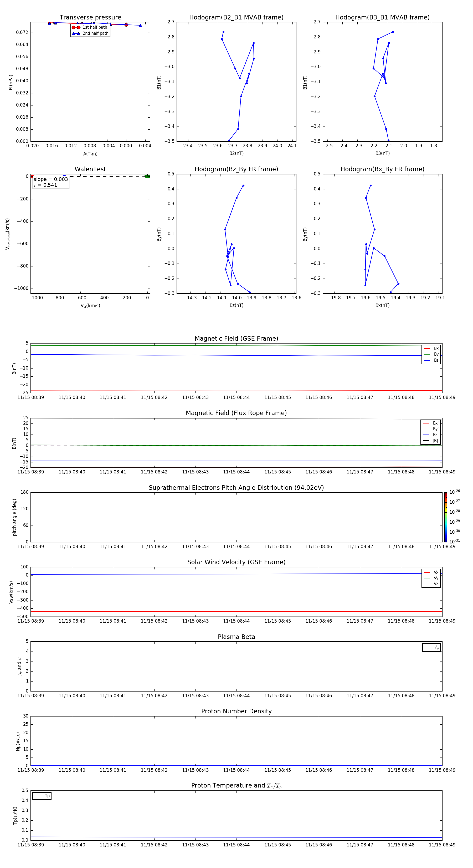Click the red circle marker near A=0.000

126,25
